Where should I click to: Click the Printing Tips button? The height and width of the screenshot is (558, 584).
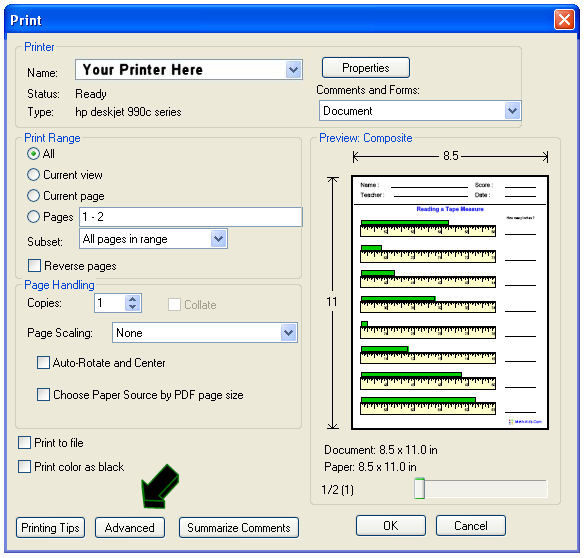tap(50, 527)
